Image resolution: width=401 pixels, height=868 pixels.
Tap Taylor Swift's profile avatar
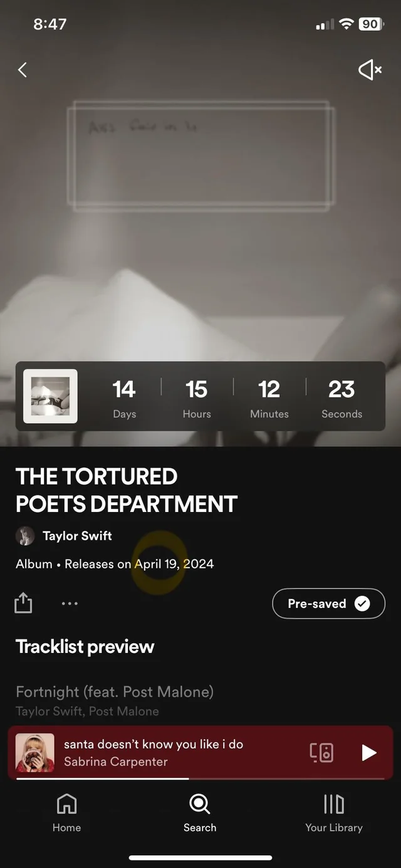pyautogui.click(x=25, y=536)
